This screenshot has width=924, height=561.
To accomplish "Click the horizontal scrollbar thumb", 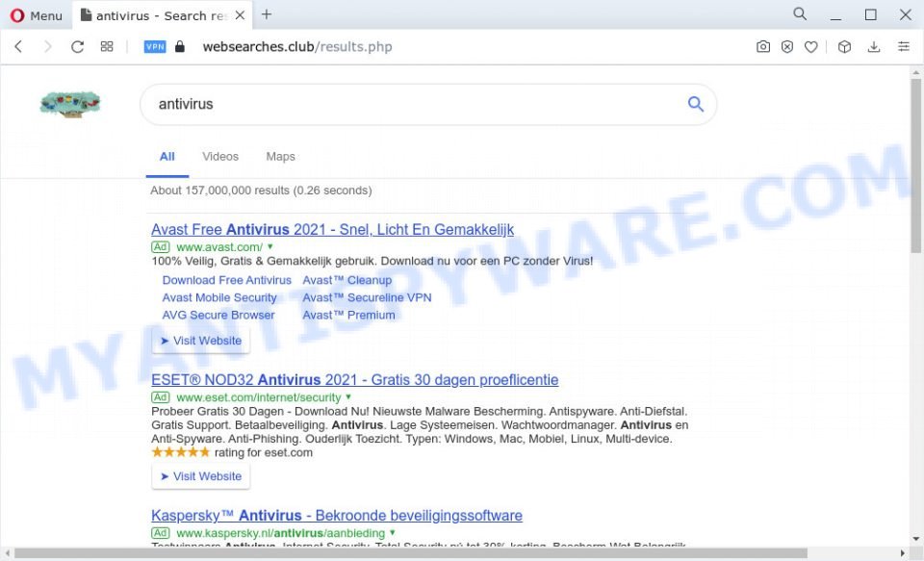I will coord(411,553).
